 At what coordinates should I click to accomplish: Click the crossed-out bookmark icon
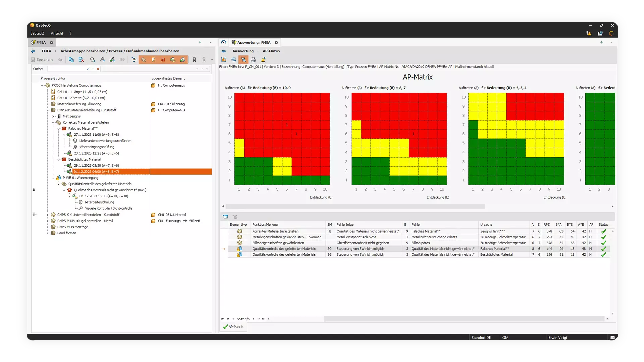point(204,60)
